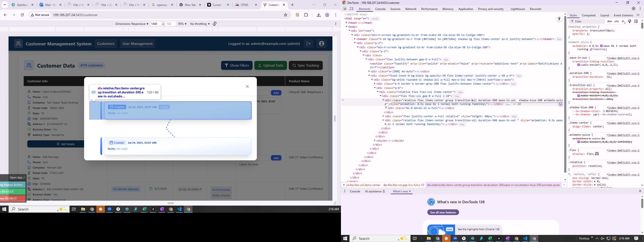Click the Sync Tracking button
Screen dimensions: 644x242
[305, 65]
